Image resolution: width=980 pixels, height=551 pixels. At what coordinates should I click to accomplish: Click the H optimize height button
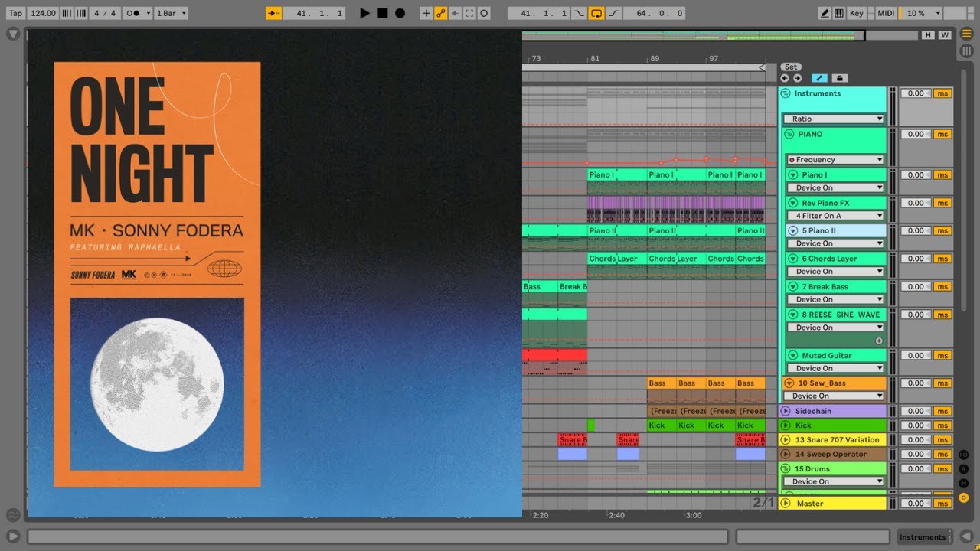point(928,35)
